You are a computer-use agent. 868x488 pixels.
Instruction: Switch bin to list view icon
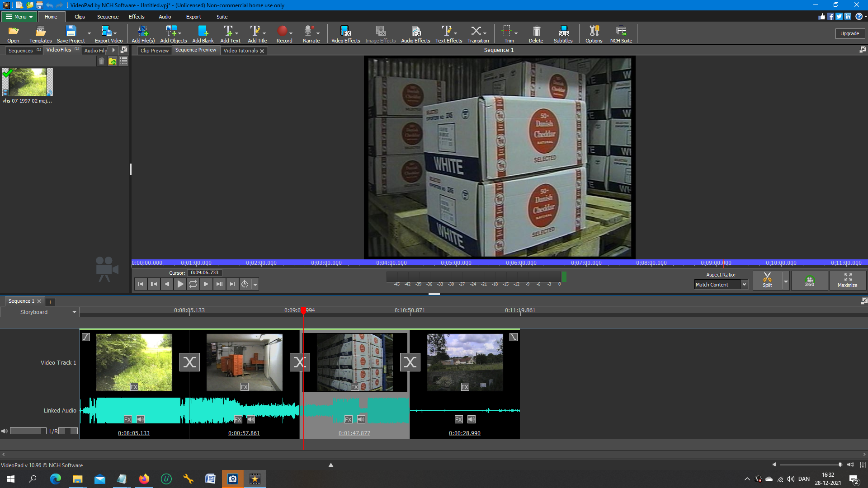pyautogui.click(x=123, y=61)
